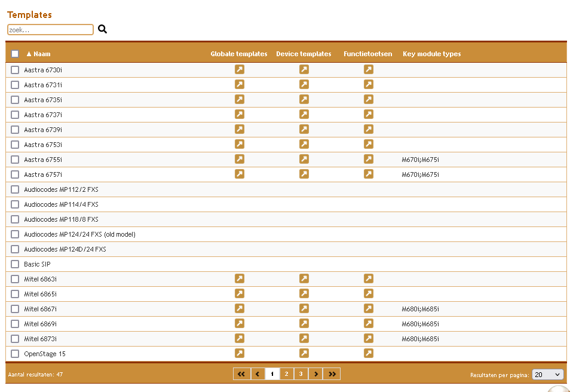The image size is (573, 392).
Task: Focus the zoek search field
Action: (50, 30)
